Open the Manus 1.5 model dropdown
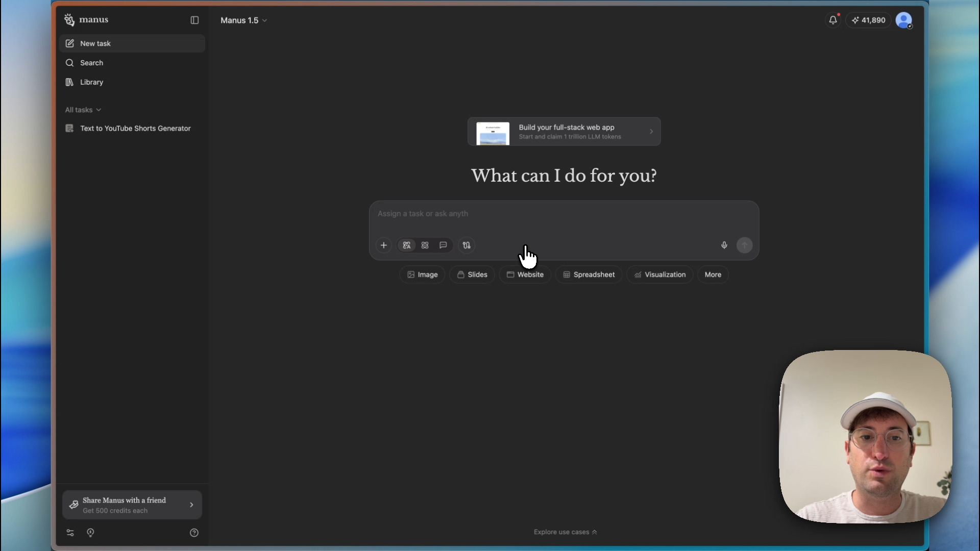The width and height of the screenshot is (980, 551). [243, 20]
